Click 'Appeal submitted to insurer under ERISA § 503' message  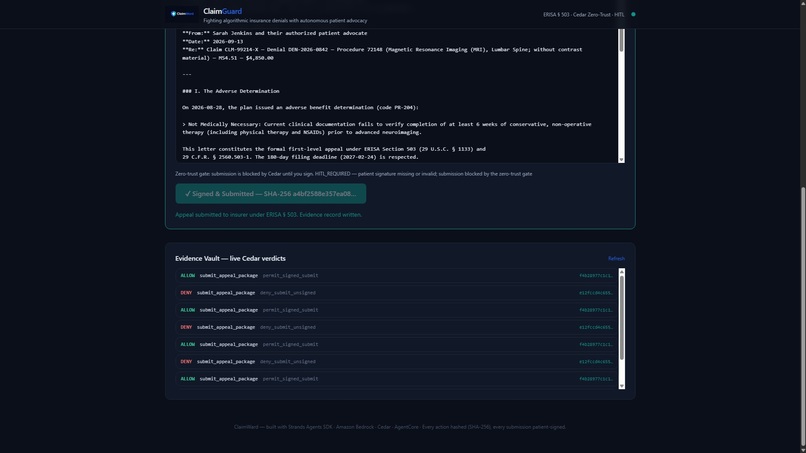[x=268, y=215]
